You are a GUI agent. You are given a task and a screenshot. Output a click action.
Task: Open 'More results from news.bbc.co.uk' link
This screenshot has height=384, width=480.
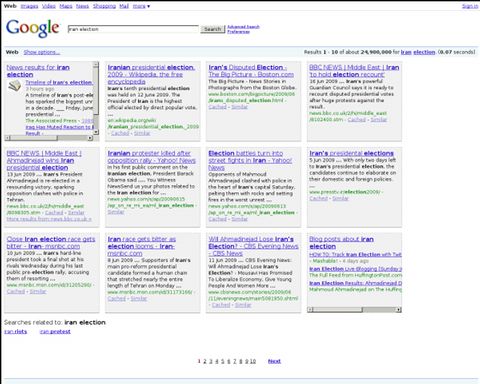pos(49,219)
